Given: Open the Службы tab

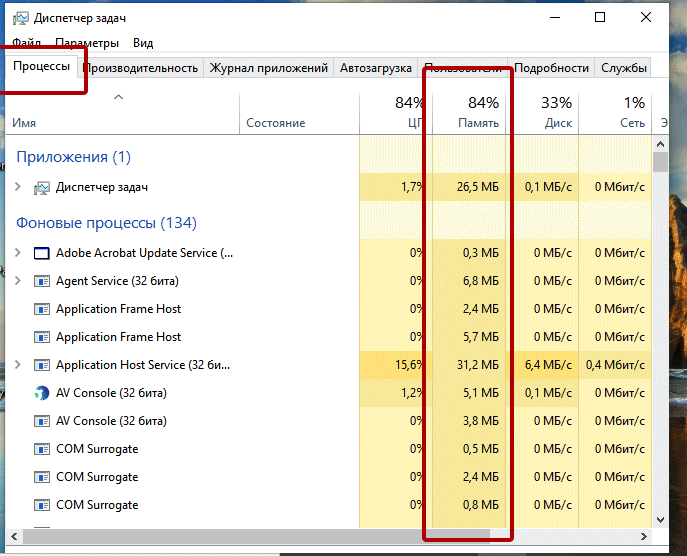Looking at the screenshot, I should click(x=623, y=68).
